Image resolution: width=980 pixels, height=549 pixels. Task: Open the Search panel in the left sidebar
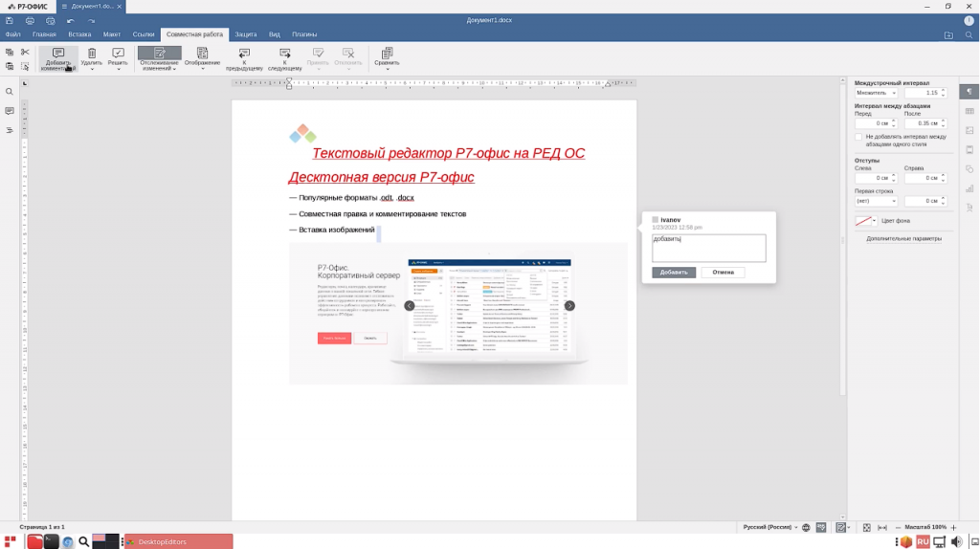pyautogui.click(x=10, y=92)
